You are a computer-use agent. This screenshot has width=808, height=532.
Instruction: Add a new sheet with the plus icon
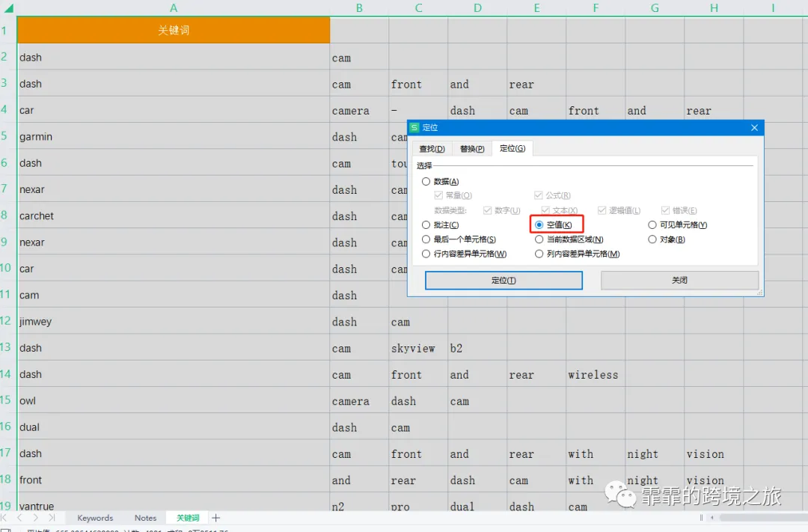(216, 518)
